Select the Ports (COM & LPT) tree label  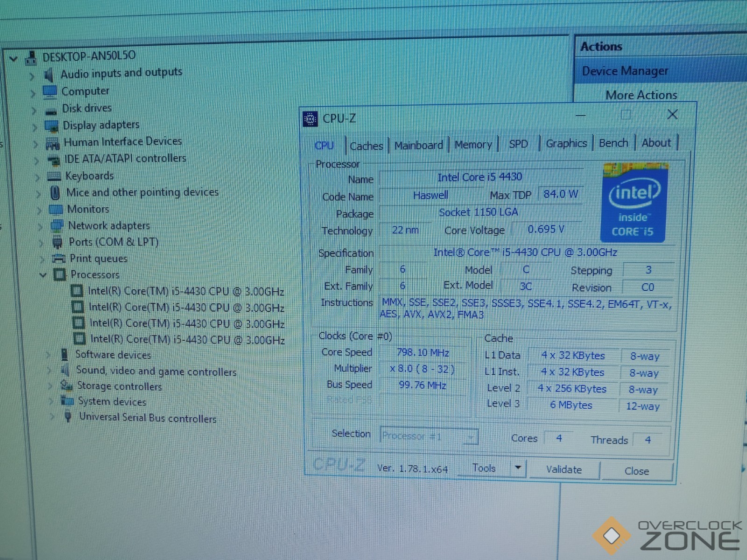[x=114, y=242]
